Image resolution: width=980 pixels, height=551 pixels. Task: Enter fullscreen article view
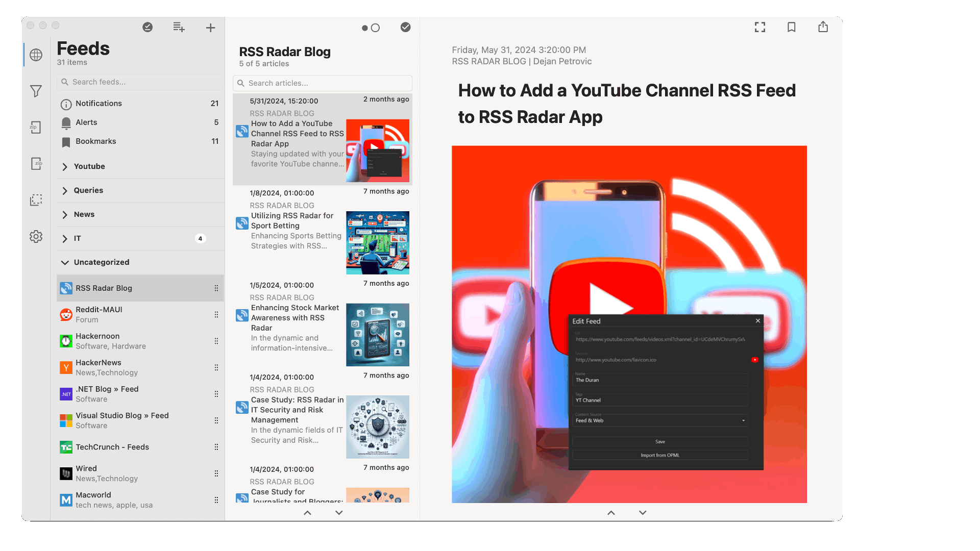click(760, 27)
